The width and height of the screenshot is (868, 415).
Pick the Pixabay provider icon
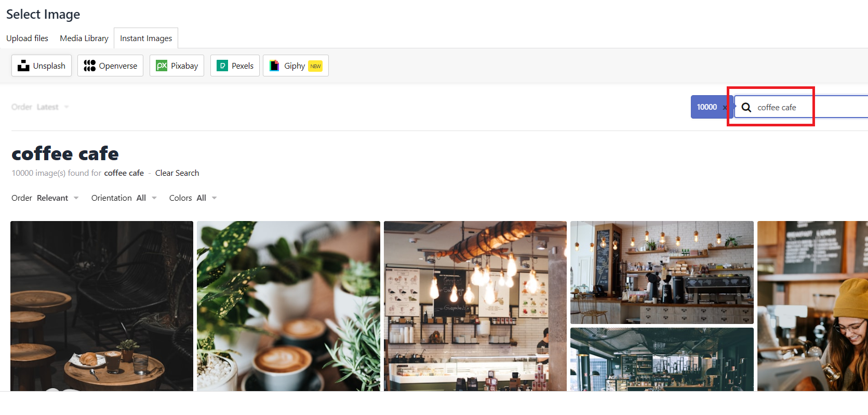(162, 66)
